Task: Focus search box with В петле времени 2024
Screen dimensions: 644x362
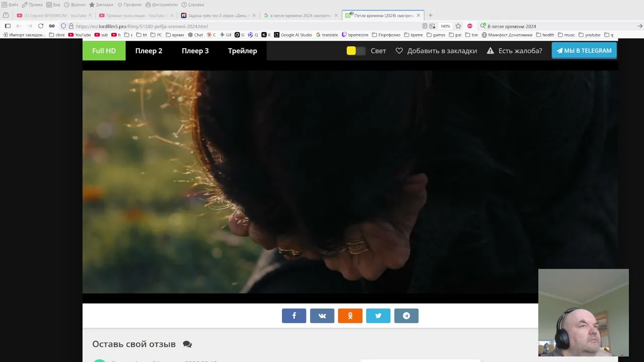Action: click(x=558, y=26)
